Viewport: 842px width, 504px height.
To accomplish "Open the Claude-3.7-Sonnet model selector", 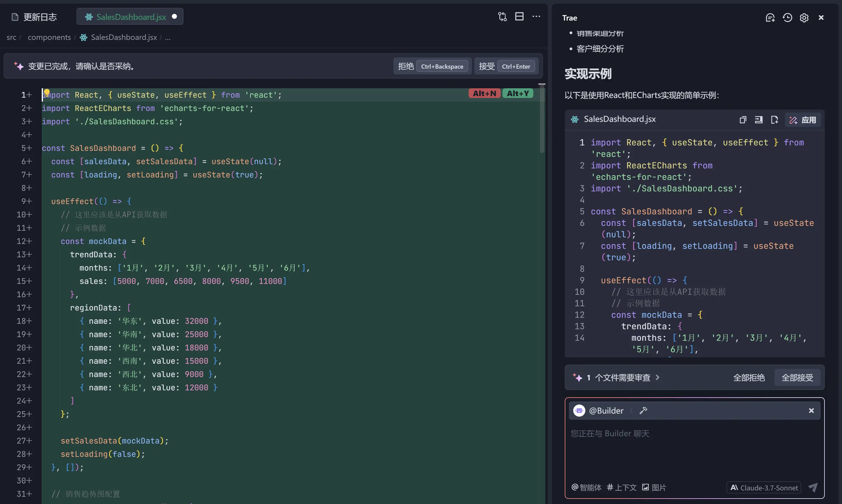I will tap(764, 488).
